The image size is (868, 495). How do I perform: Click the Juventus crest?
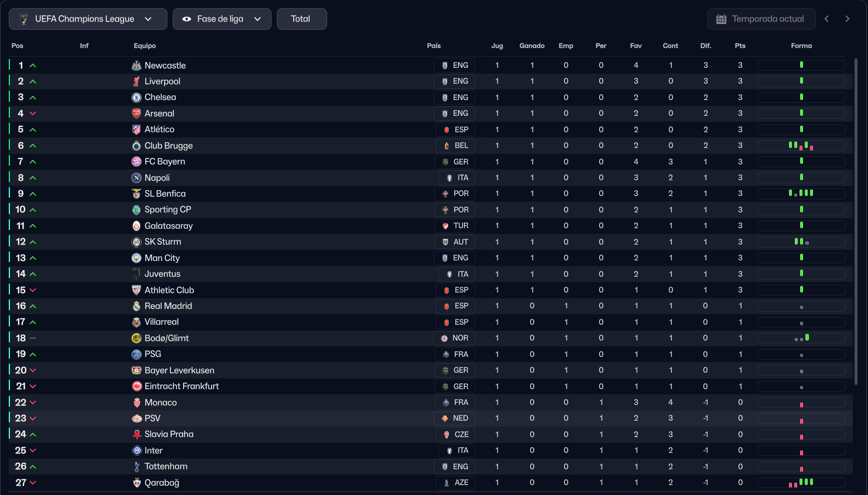136,274
